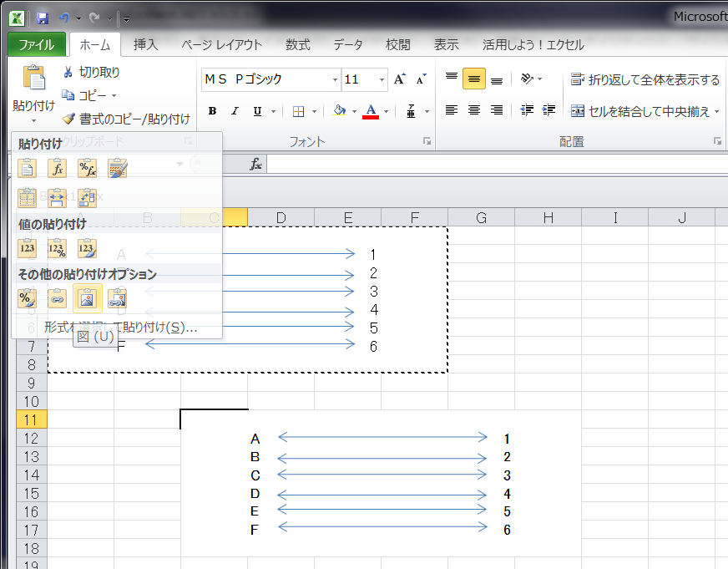Choose the paste Formatting only (%) option
This screenshot has height=569, width=728.
27,298
